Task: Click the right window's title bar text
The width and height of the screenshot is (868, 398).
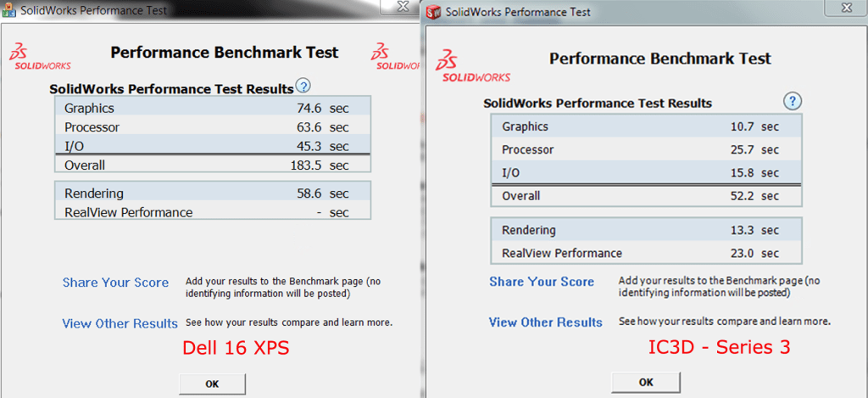Action: tap(518, 12)
